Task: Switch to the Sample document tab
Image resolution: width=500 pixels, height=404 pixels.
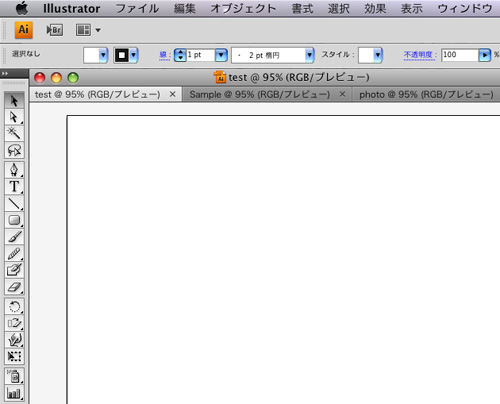Action: pos(260,95)
